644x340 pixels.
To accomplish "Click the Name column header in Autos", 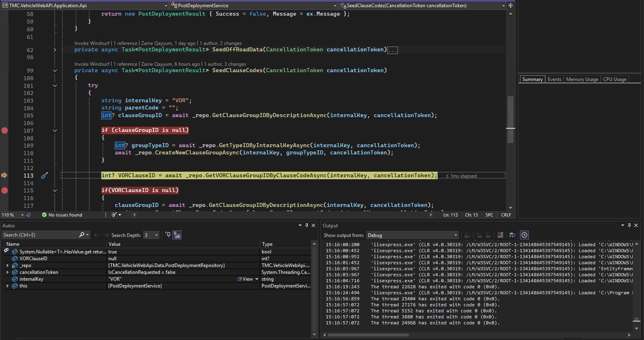I will [x=55, y=244].
